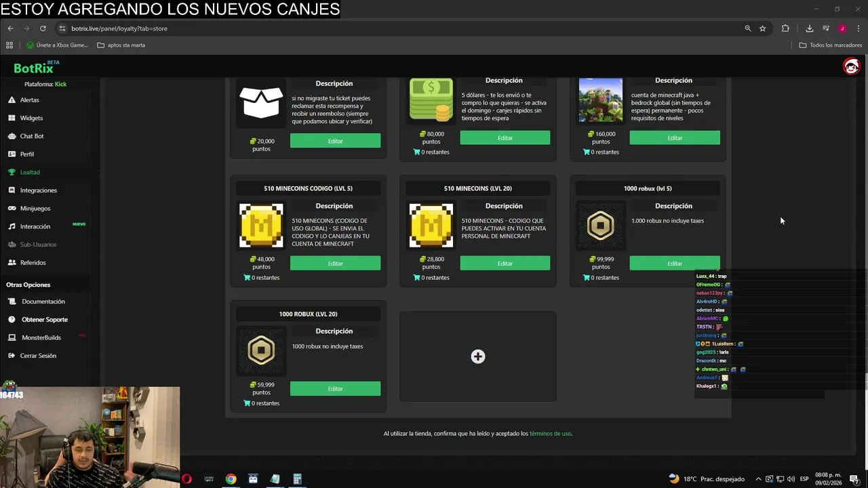
Task: Open the Minijuegos section
Action: point(35,208)
